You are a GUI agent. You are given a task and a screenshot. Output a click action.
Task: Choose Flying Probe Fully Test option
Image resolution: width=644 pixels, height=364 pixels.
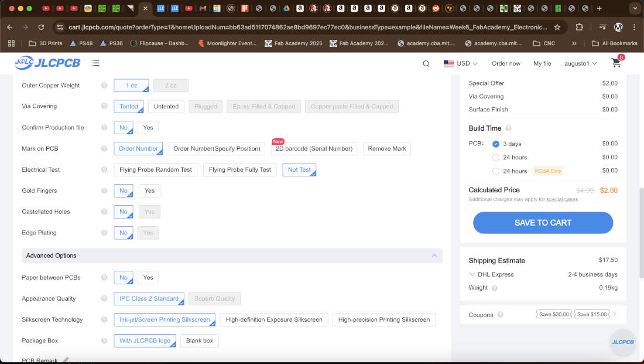(x=240, y=169)
